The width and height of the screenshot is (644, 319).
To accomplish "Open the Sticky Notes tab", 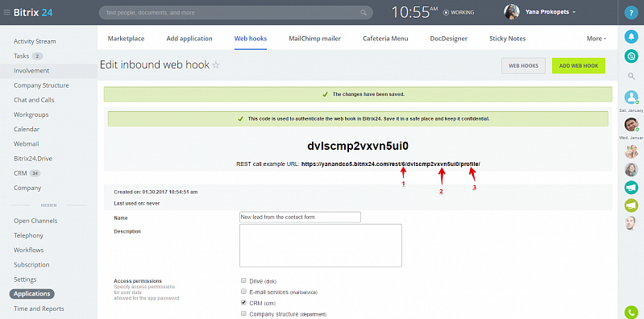I will pyautogui.click(x=507, y=39).
